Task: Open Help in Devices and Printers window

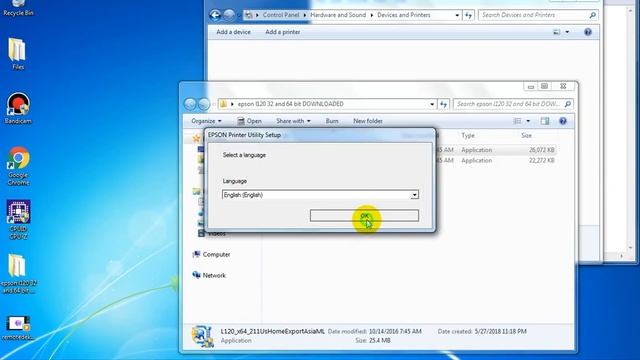Action: (x=588, y=32)
